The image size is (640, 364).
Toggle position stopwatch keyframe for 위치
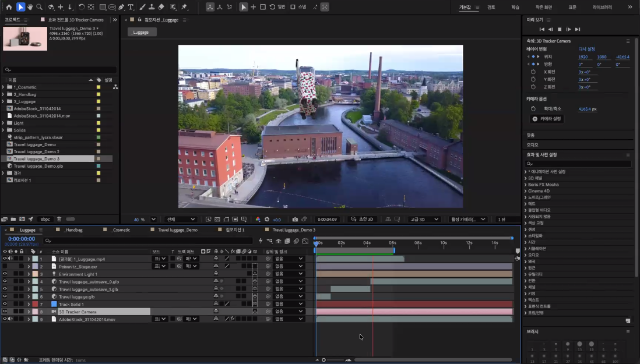(533, 56)
